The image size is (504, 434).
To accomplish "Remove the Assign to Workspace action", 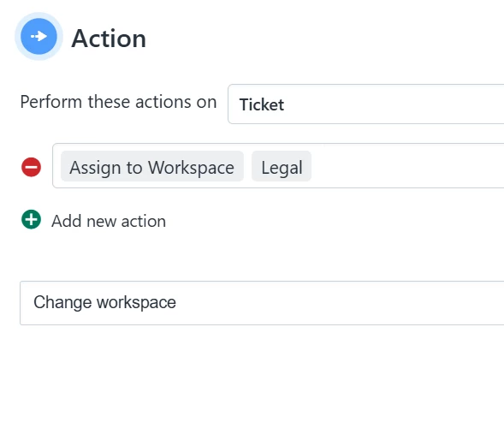I will click(31, 167).
